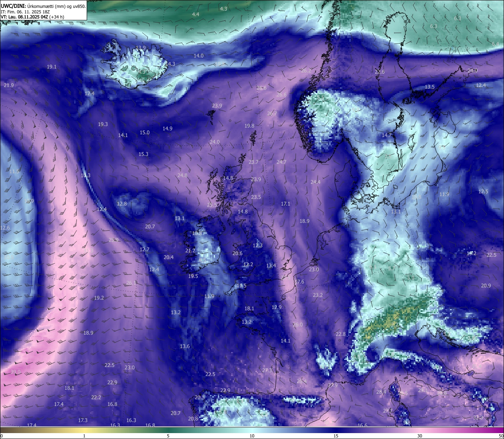Click the 19.3 value on the map
The height and width of the screenshot is (439, 504).
point(103,124)
